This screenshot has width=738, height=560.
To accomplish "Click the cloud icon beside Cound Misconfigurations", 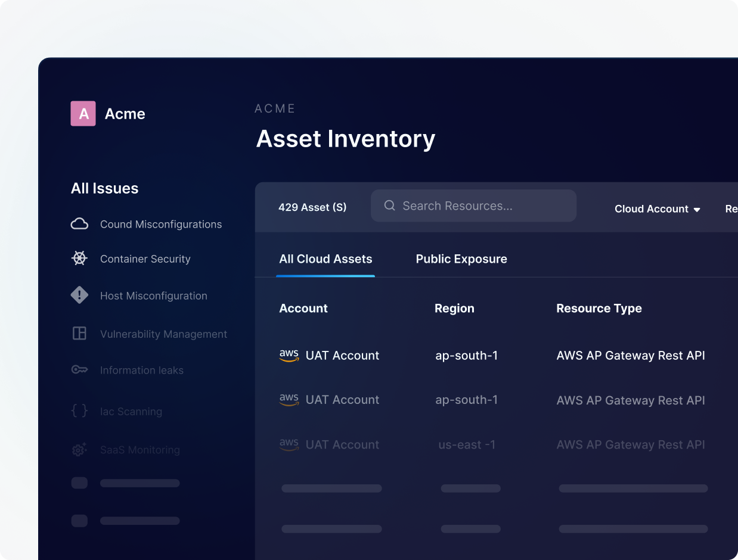I will 79,224.
